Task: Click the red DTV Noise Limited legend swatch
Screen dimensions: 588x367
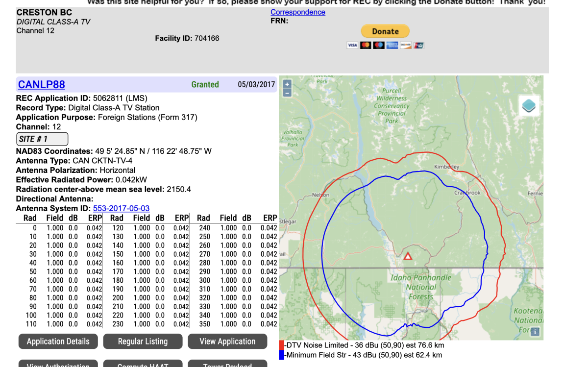Action: (281, 346)
